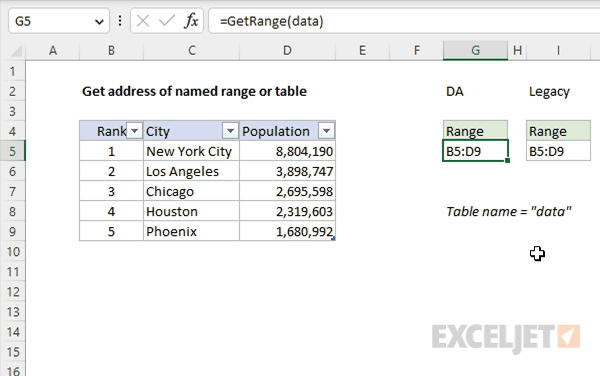Viewport: 600px width, 376px height.
Task: Select the "Houston" cell
Action: 191,211
